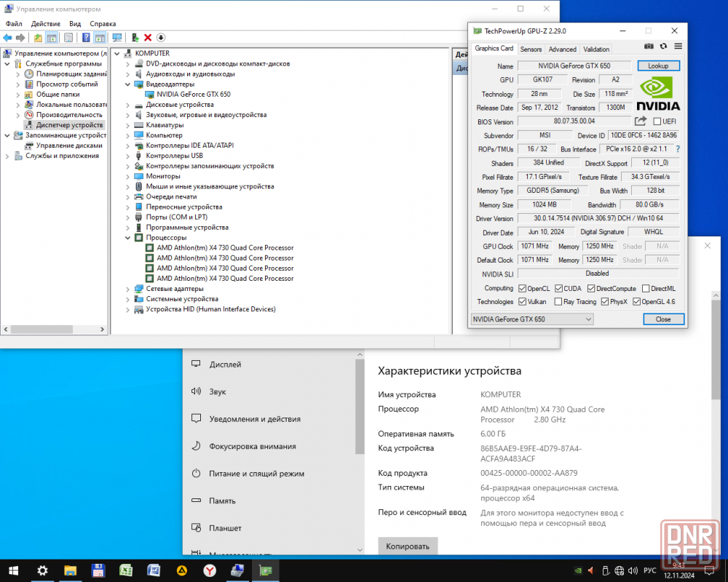Click the volume speaker tray icon
Screen dimensions: 728x582
(633, 570)
